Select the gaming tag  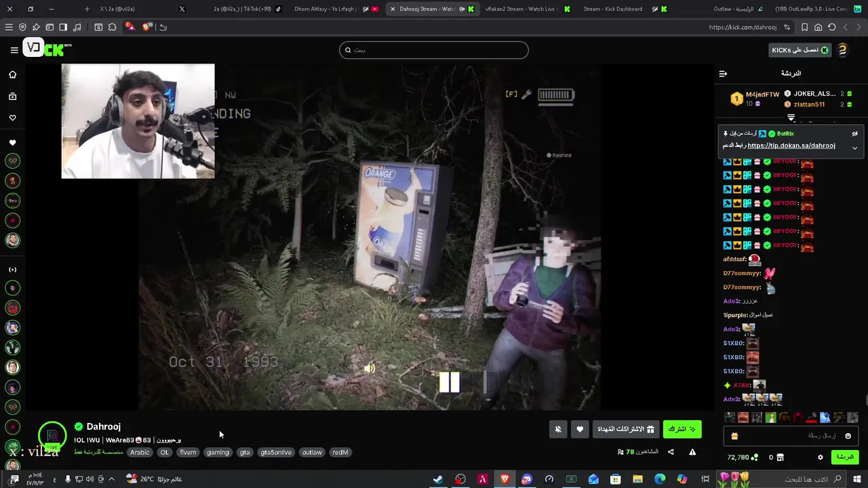218,452
